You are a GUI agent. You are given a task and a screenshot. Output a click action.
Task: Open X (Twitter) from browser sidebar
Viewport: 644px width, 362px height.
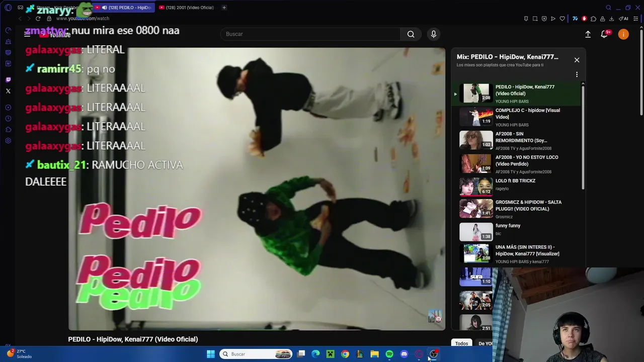coord(8,91)
